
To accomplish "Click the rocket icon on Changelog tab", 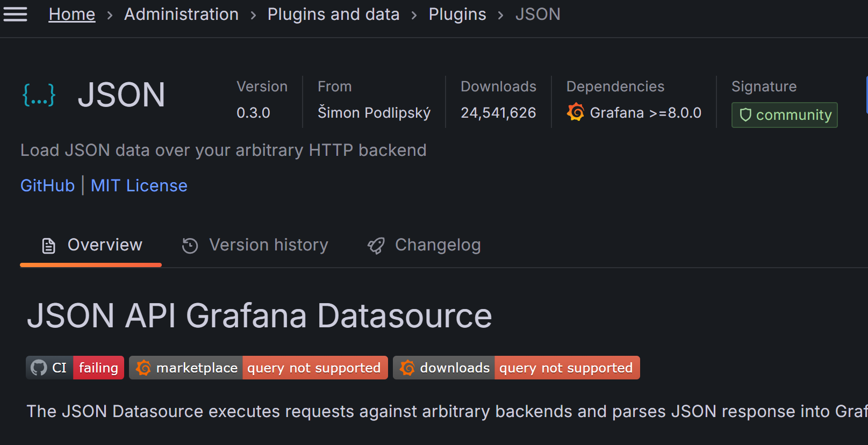I will (x=376, y=246).
